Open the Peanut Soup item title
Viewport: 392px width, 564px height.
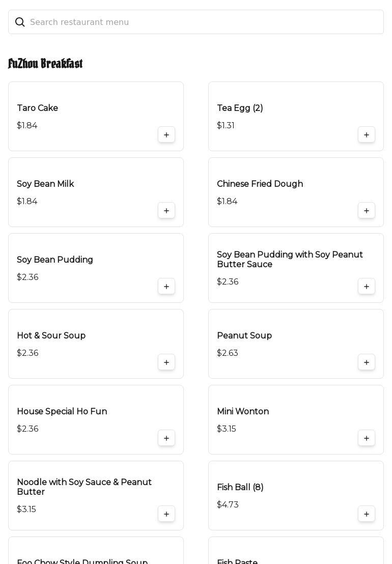click(x=244, y=335)
